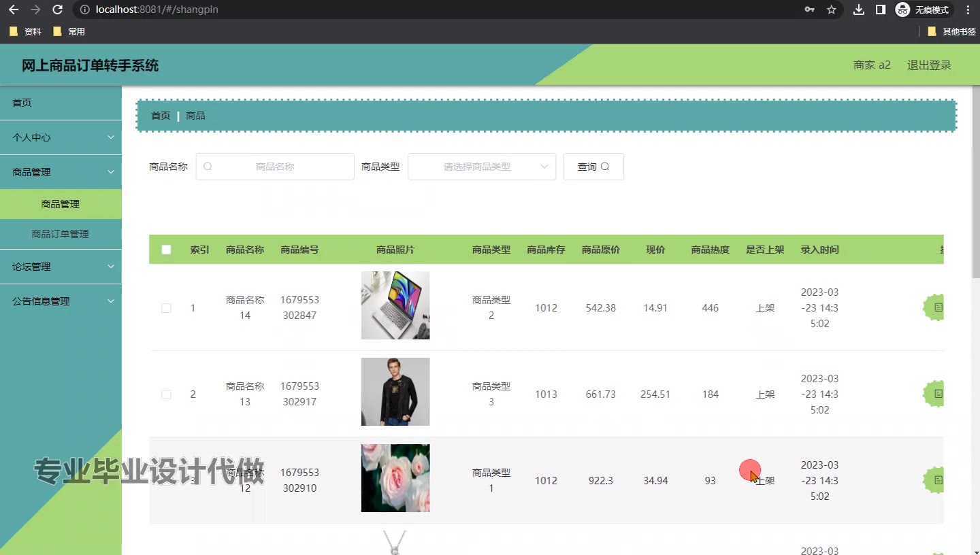980x555 pixels.
Task: Click the 上架 status in row 1
Action: (765, 308)
